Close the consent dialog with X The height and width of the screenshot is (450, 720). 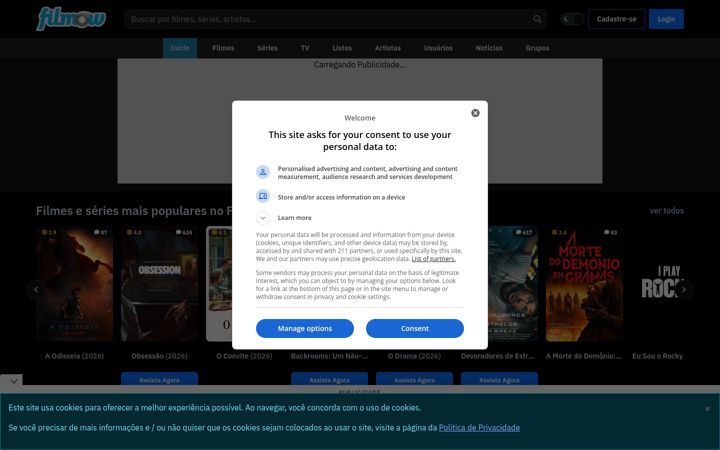click(475, 113)
